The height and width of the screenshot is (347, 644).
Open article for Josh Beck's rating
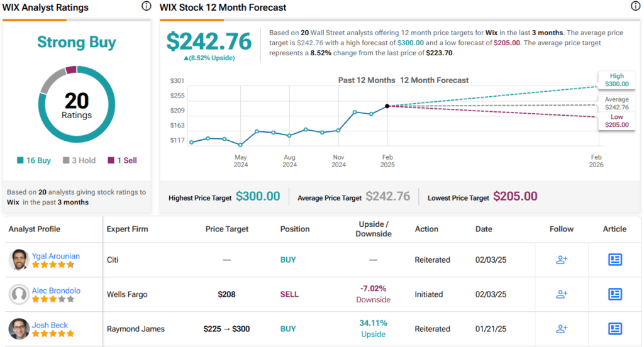point(615,329)
